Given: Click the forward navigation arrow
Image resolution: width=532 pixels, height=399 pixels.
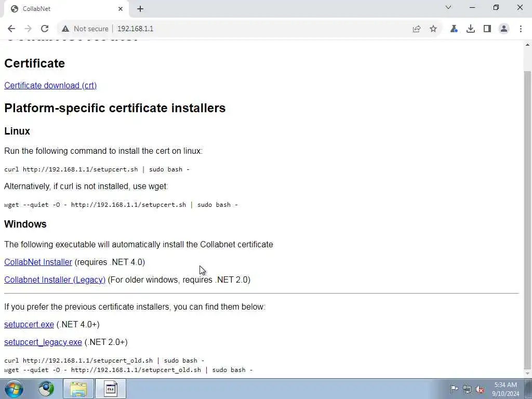Looking at the screenshot, I should 28,29.
